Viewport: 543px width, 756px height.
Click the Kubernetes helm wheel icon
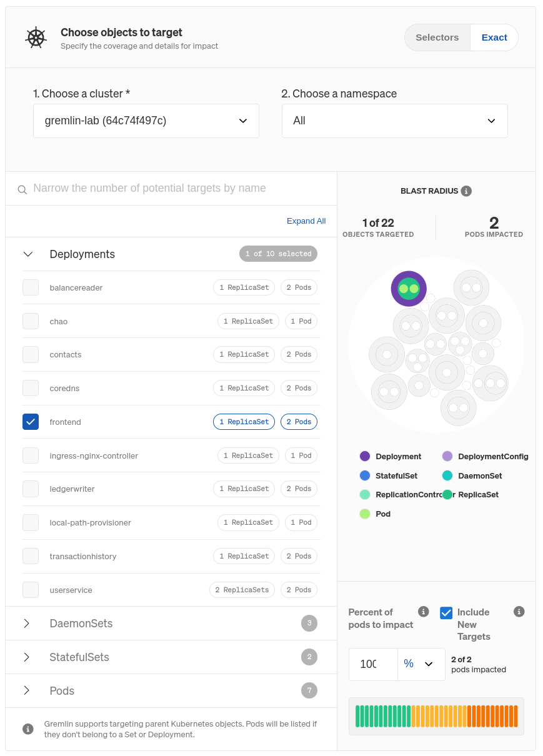36,37
